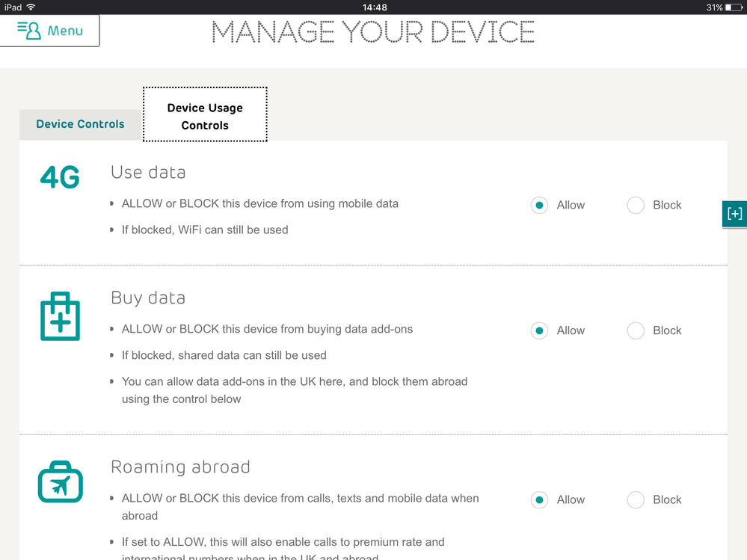Viewport: 747px width, 560px height.
Task: Click the Buy data section title
Action: click(x=148, y=298)
